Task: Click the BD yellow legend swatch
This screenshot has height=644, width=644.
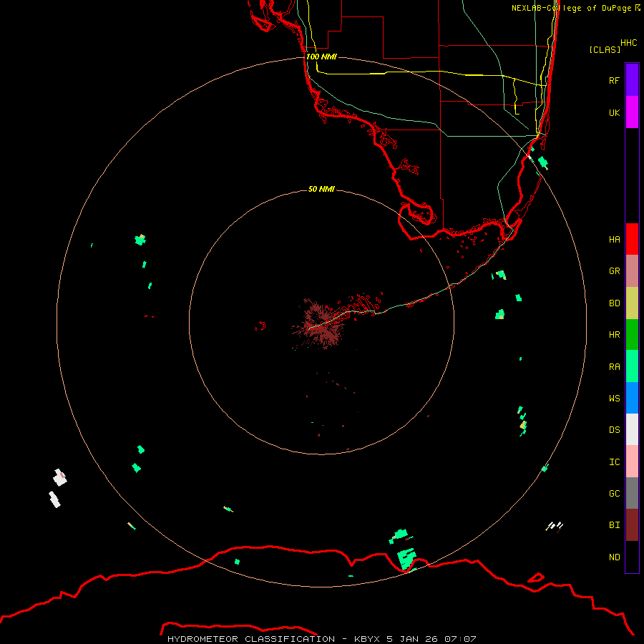Action: coord(632,303)
